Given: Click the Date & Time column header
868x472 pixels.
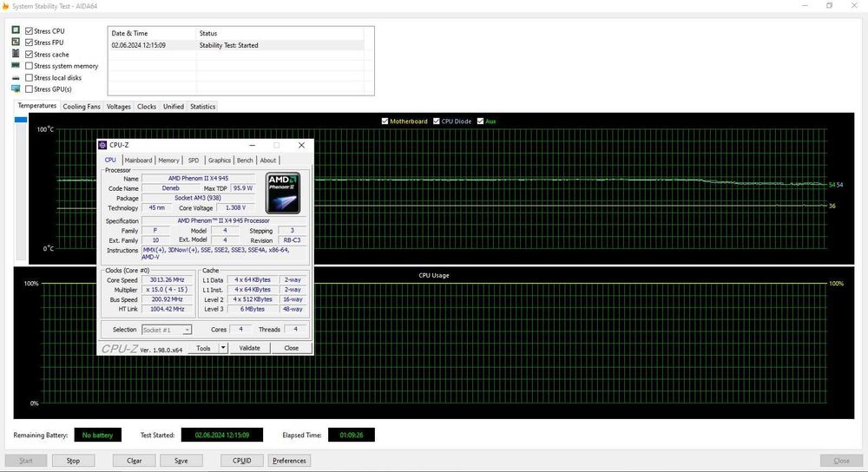Looking at the screenshot, I should tap(152, 33).
